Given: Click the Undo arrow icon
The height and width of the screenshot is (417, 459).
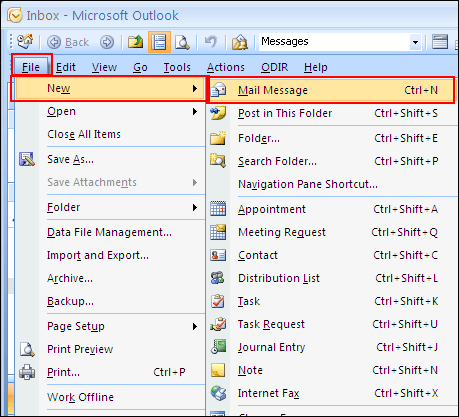Looking at the screenshot, I should tap(211, 42).
